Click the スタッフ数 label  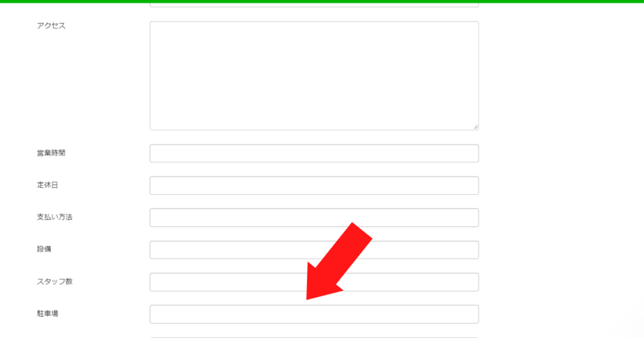[x=55, y=281]
